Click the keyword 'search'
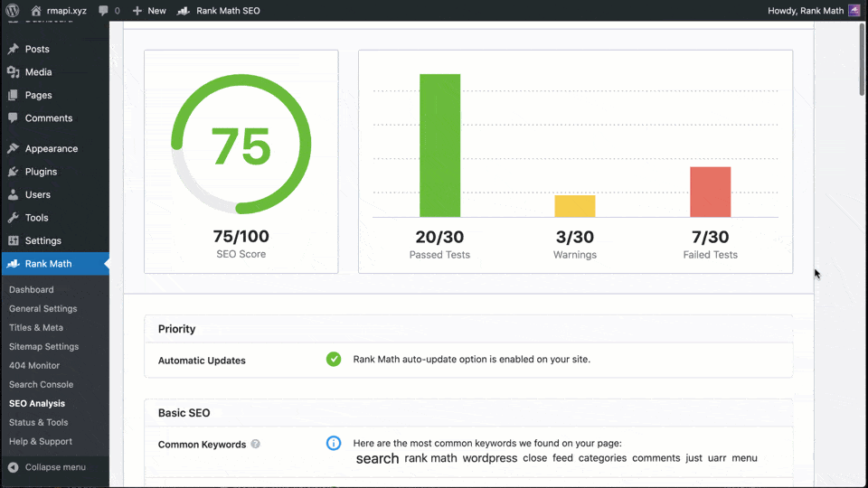Viewport: 868px width, 488px height. coord(378,459)
